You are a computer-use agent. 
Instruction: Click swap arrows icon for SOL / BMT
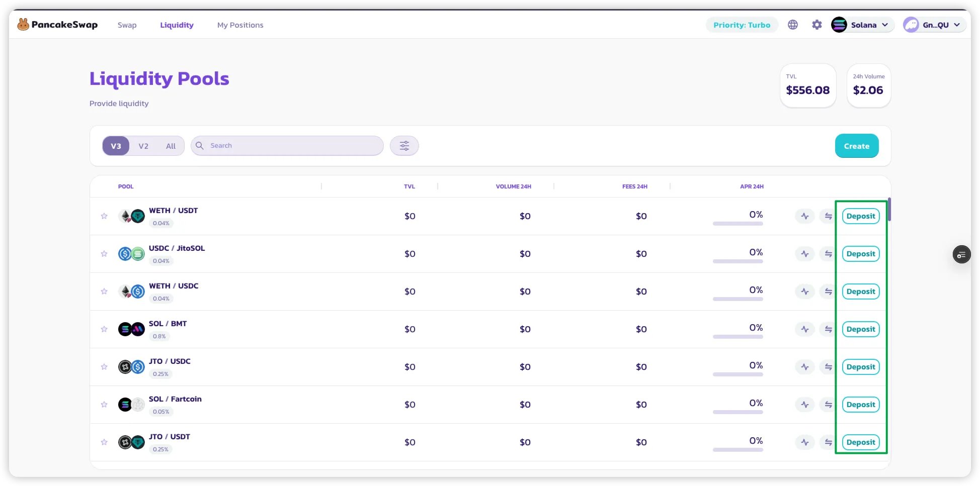tap(828, 329)
